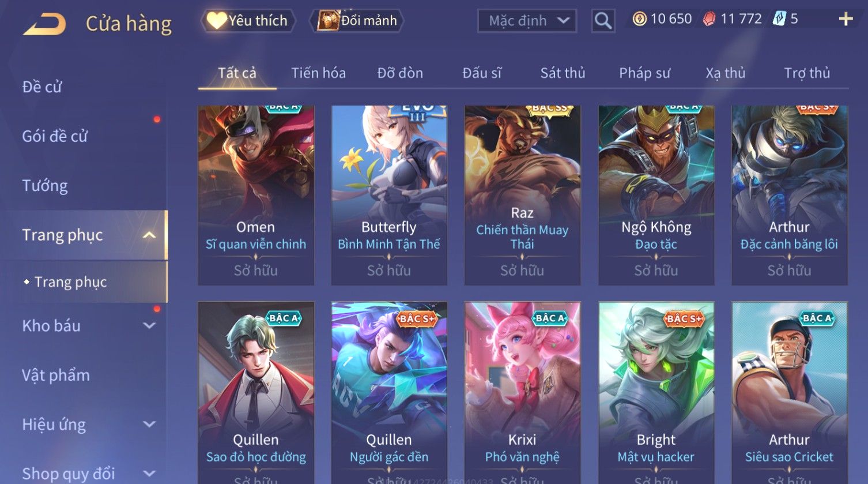Open the Mặc định sort dropdown
Viewport: 868px width, 484px height.
[527, 21]
